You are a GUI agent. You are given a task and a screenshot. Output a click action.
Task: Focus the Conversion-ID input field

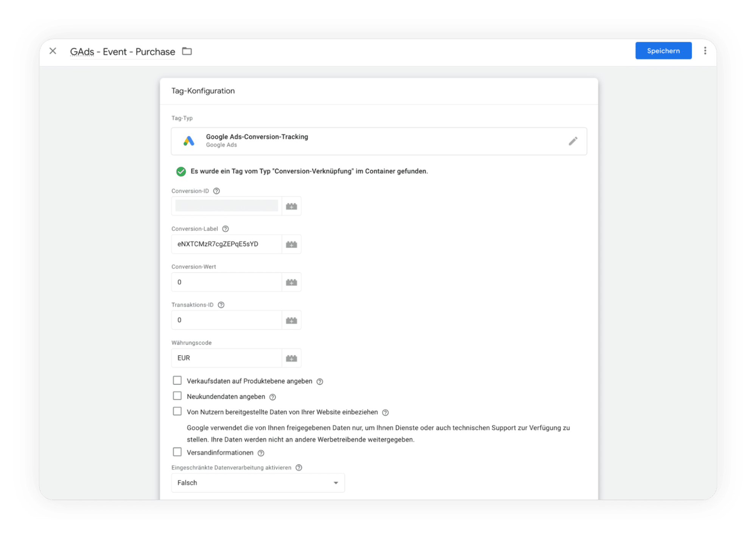point(227,206)
